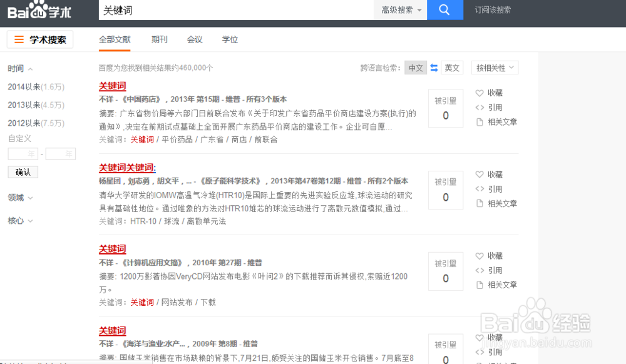626x364 pixels.
Task: Click 被引量 box of 原子能科学技术 result
Action: click(x=446, y=190)
